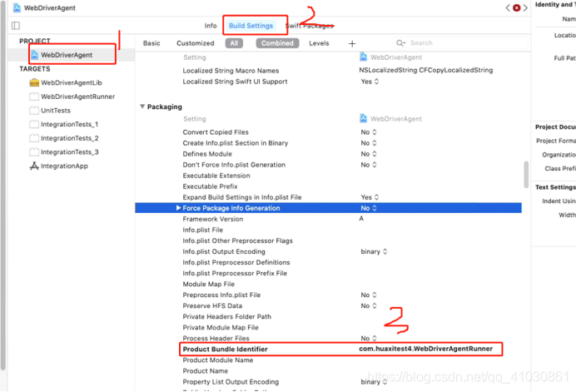Click NSLocalizedString CFCopyLocalizedString value

click(425, 70)
